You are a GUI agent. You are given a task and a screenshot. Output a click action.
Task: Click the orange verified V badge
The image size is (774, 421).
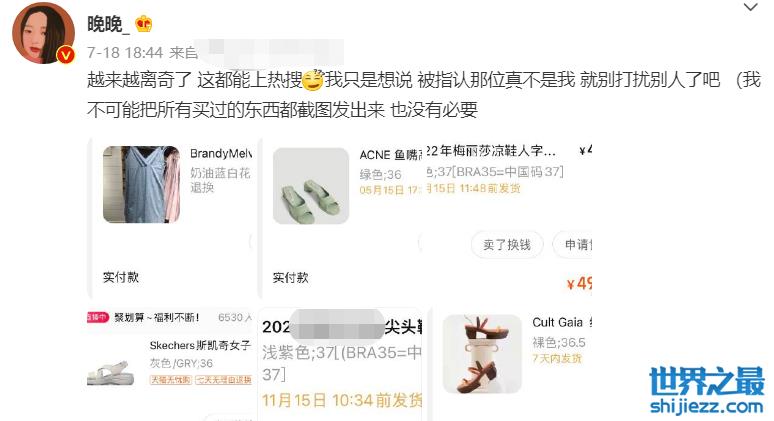[x=66, y=55]
